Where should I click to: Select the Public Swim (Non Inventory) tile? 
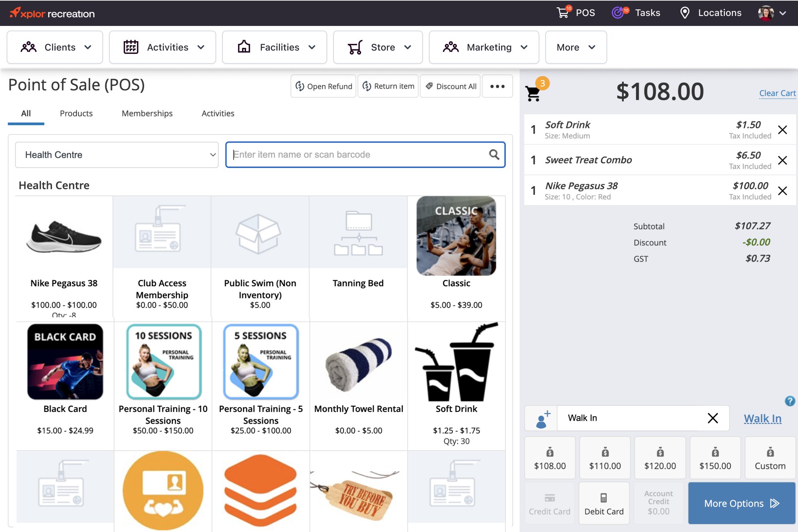(x=260, y=257)
